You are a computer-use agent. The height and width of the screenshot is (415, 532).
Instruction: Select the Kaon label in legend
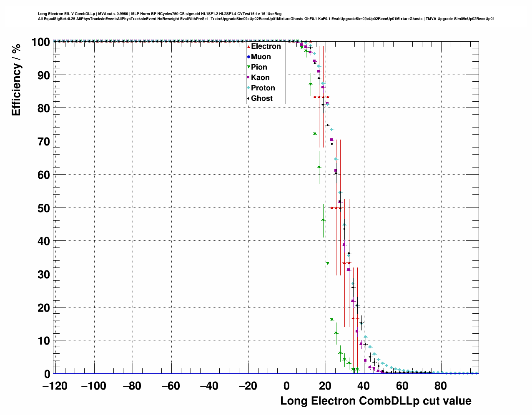click(260, 77)
